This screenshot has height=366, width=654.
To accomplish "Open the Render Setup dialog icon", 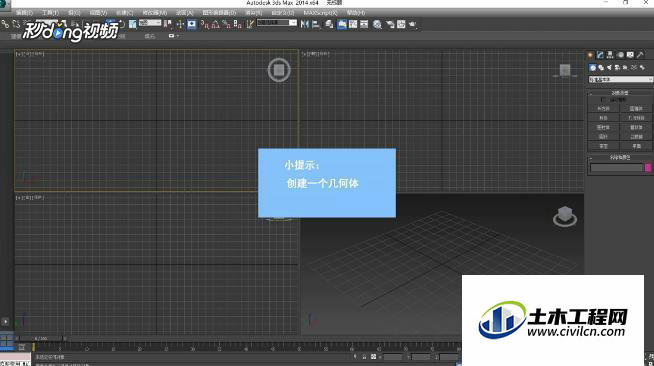I will click(390, 24).
